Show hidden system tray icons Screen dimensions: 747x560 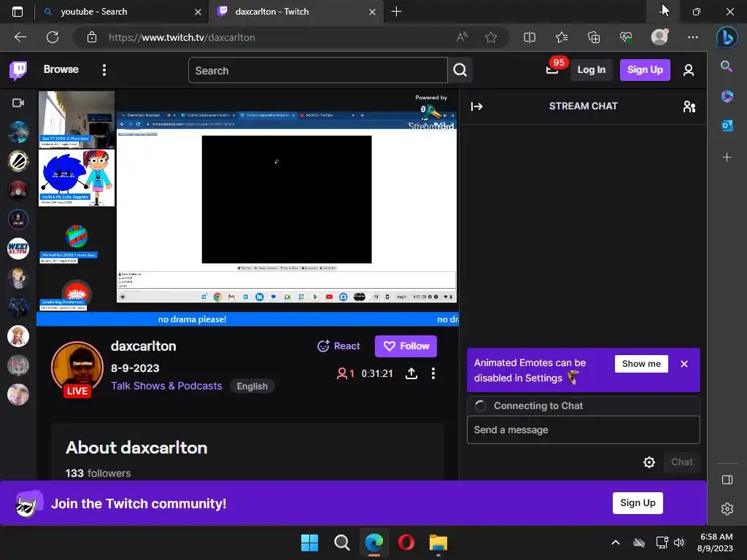[616, 542]
